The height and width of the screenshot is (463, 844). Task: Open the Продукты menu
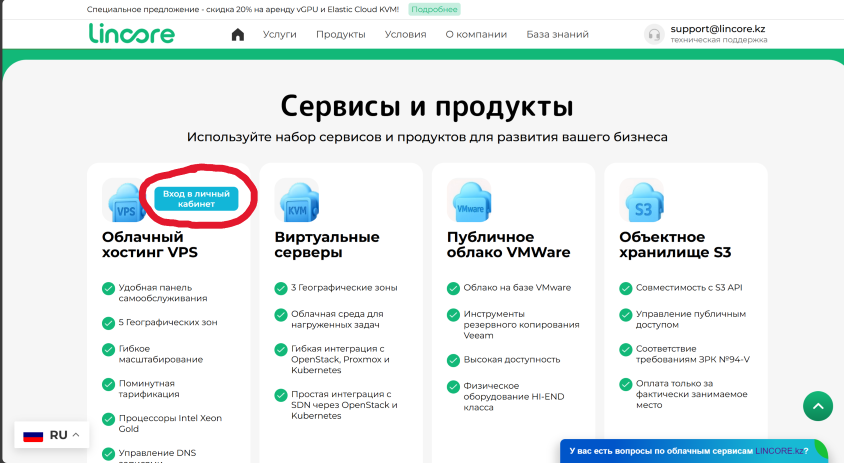pos(340,34)
